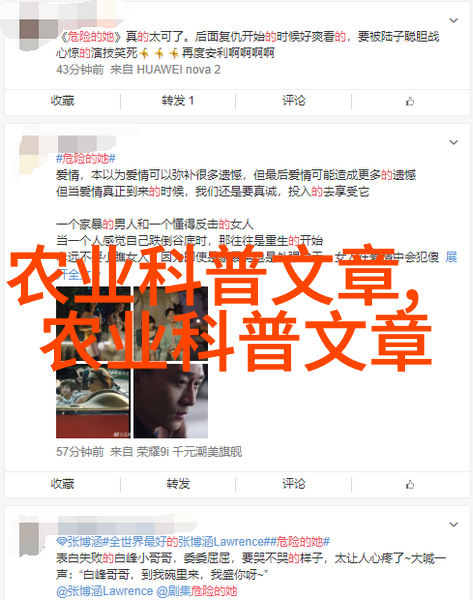Screen dimensions: 473x600
Task: Like the first post with thumbs-up icon
Action: 410,101
